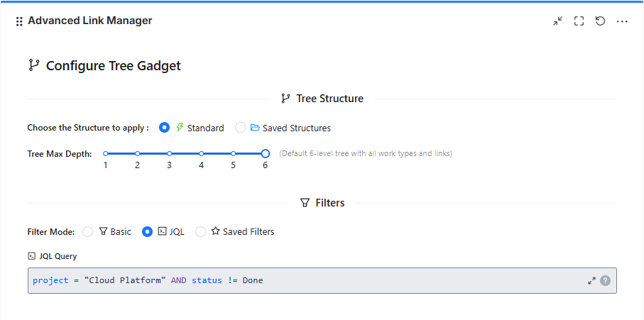Click the Tree Structure section icon
Viewport: 644px width, 320px height.
click(x=285, y=99)
